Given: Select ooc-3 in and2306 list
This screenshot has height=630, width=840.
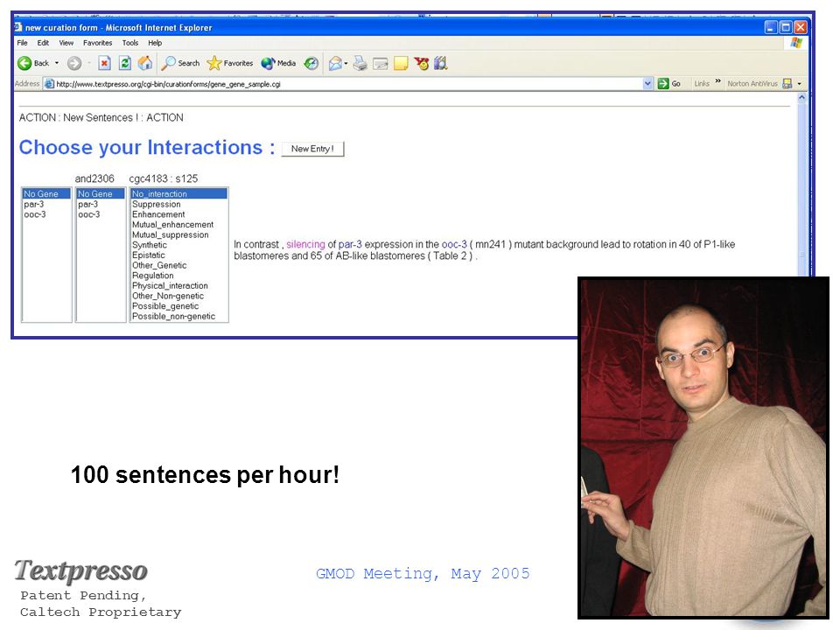Looking at the screenshot, I should pos(101,214).
